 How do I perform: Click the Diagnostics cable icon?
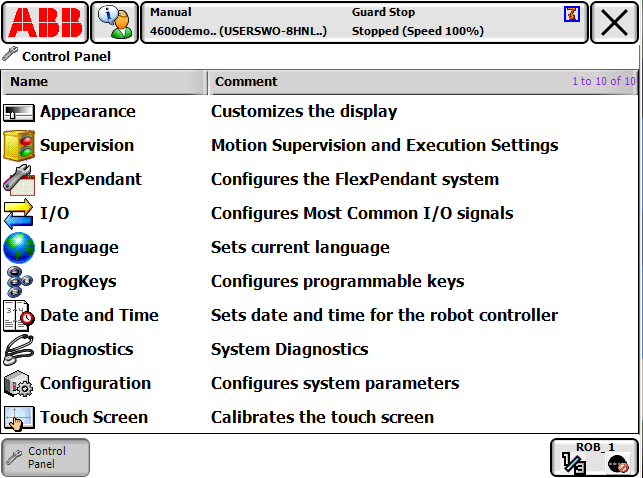pyautogui.click(x=19, y=350)
